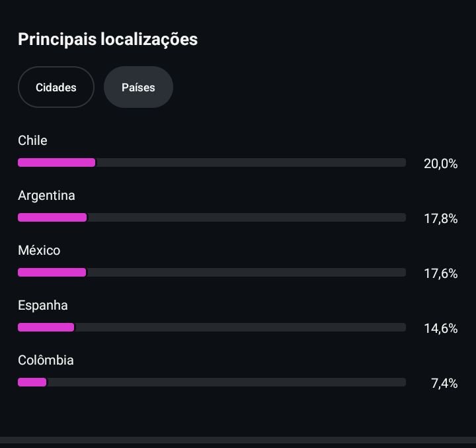Select the México country label

click(39, 250)
